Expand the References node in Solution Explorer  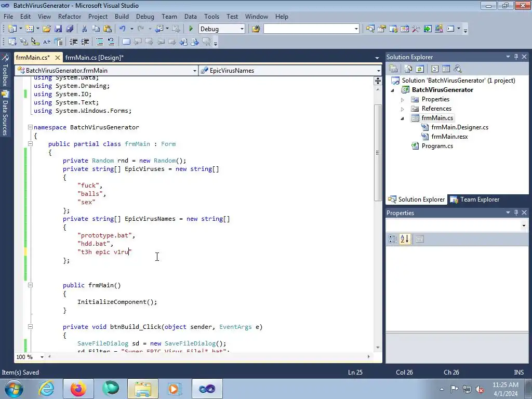[x=403, y=109]
